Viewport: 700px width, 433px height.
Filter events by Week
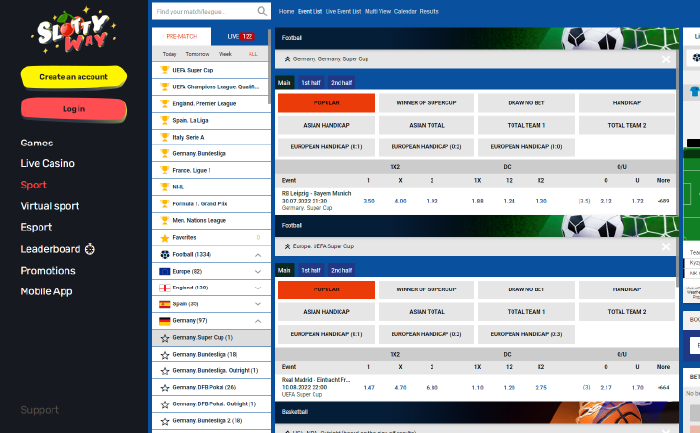(x=225, y=54)
